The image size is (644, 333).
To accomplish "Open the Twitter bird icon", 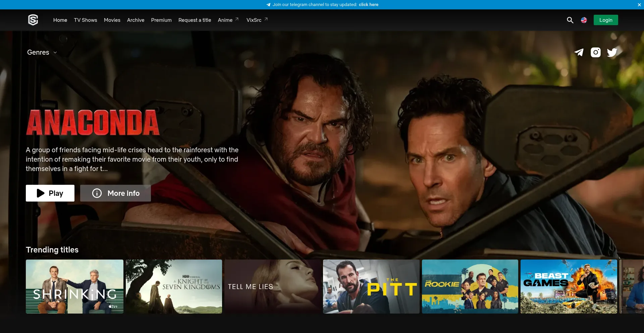I will click(612, 52).
